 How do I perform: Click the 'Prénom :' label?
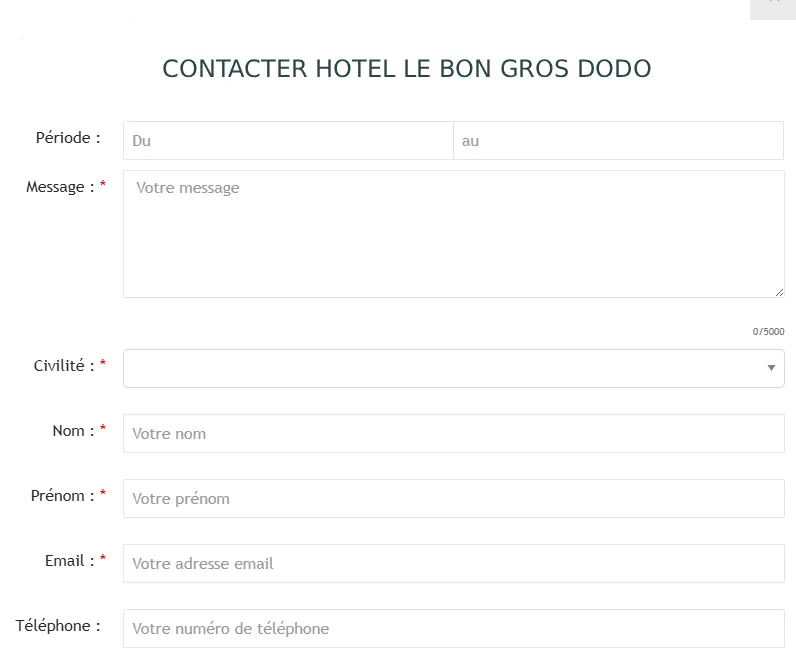[64, 496]
